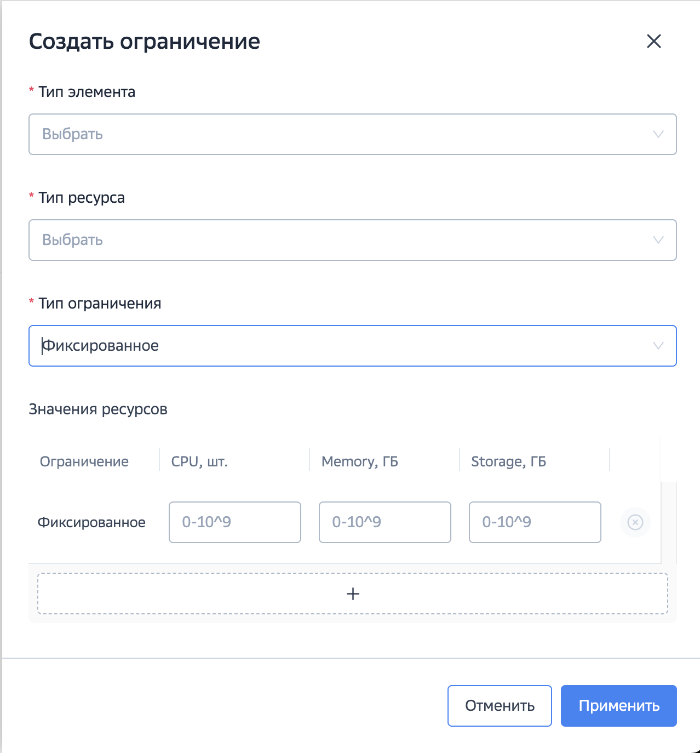Open the Тип ресурса dropdown
Viewport: 700px width, 753px height.
353,240
